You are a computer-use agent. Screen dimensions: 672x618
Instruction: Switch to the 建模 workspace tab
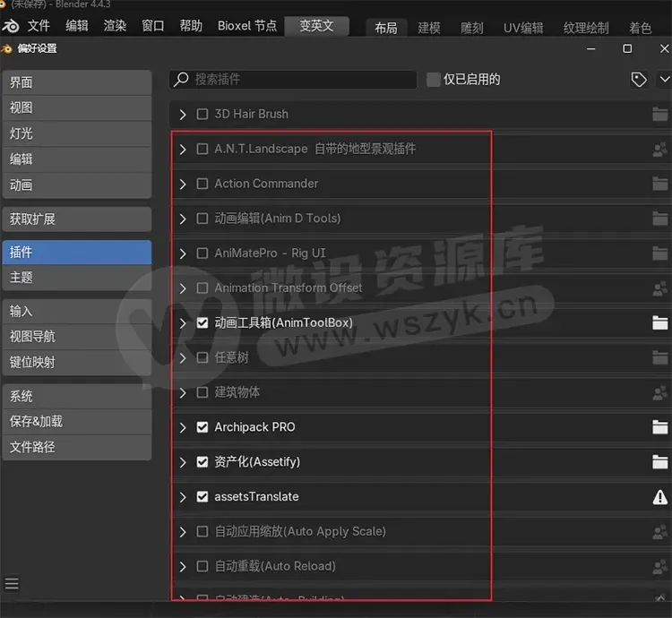point(428,29)
